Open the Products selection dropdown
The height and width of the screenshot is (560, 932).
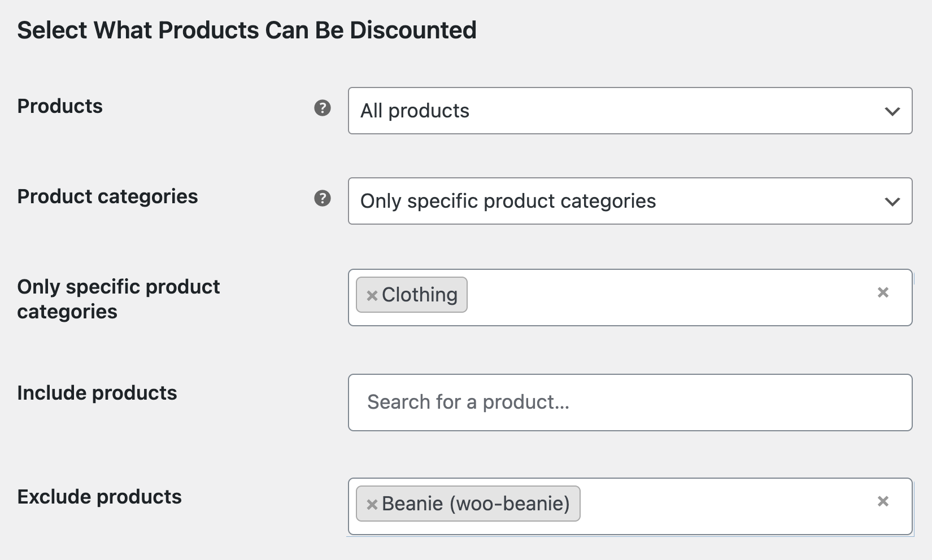point(630,111)
